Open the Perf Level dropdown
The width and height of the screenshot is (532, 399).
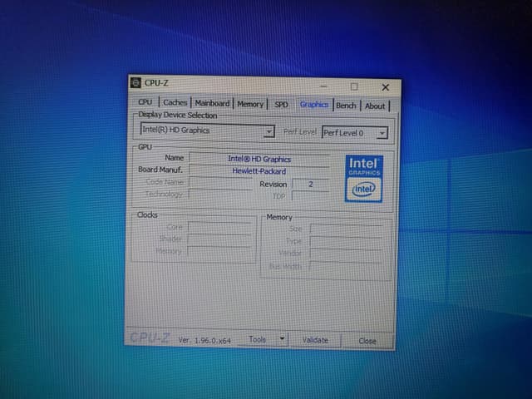pos(382,133)
